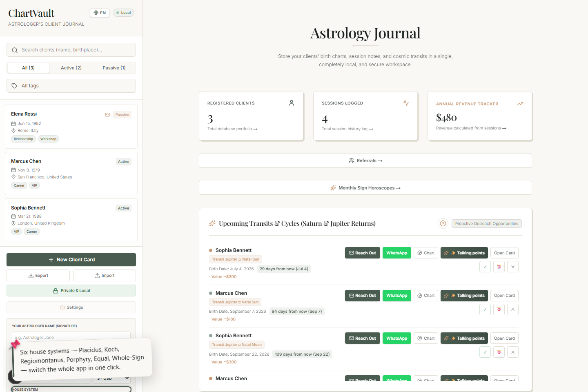Open the All tags filter dropdown
Viewport: 588px width, 392px height.
(71, 86)
